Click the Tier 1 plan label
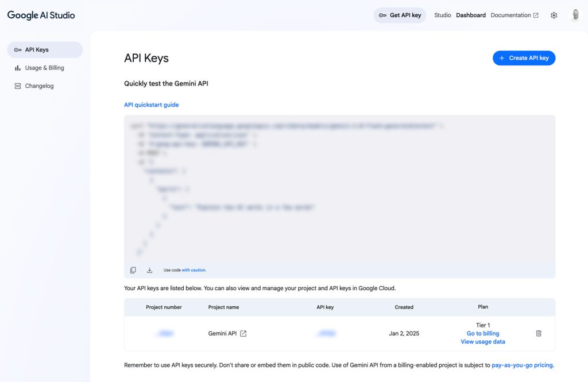588x382 pixels. [482, 325]
